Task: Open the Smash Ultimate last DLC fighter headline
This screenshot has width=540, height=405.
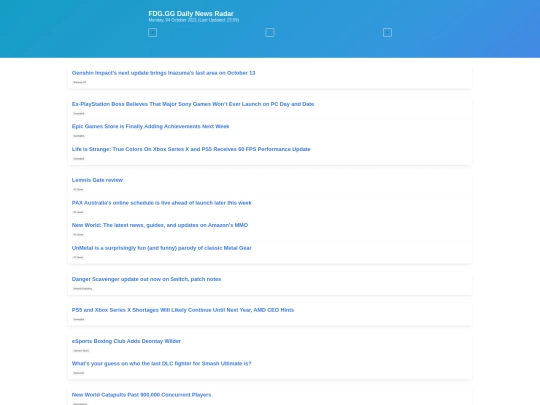Action: tap(162, 364)
